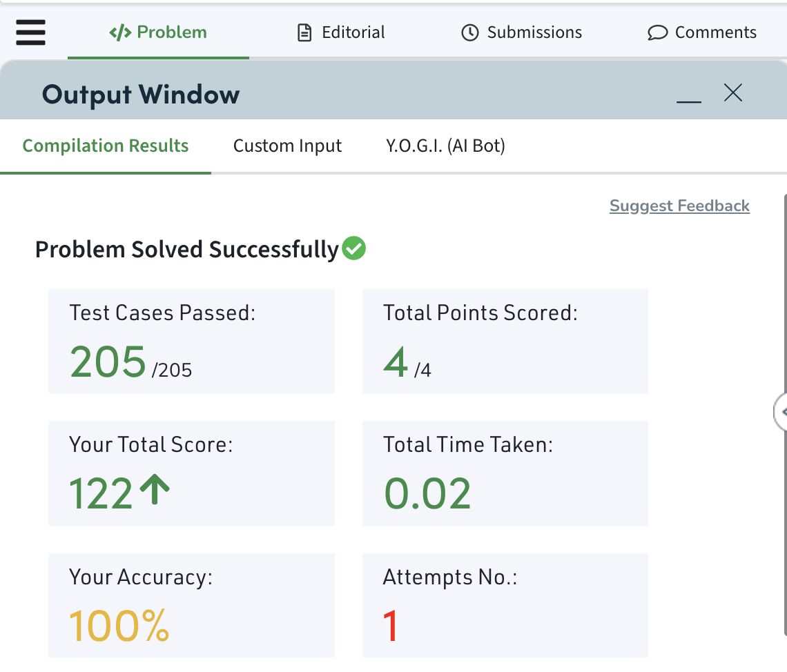This screenshot has width=787, height=672.
Task: Click the Suggest Feedback link
Action: (x=679, y=206)
